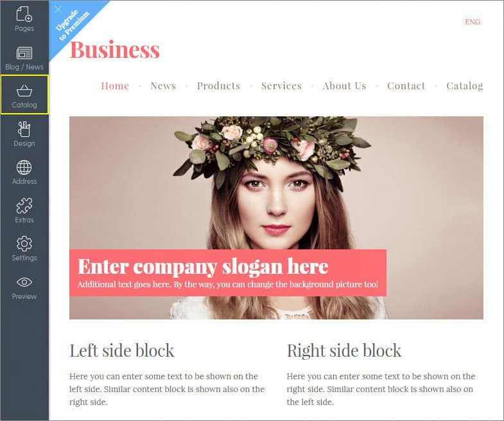
Task: Open the Blog / News section
Action: (24, 58)
